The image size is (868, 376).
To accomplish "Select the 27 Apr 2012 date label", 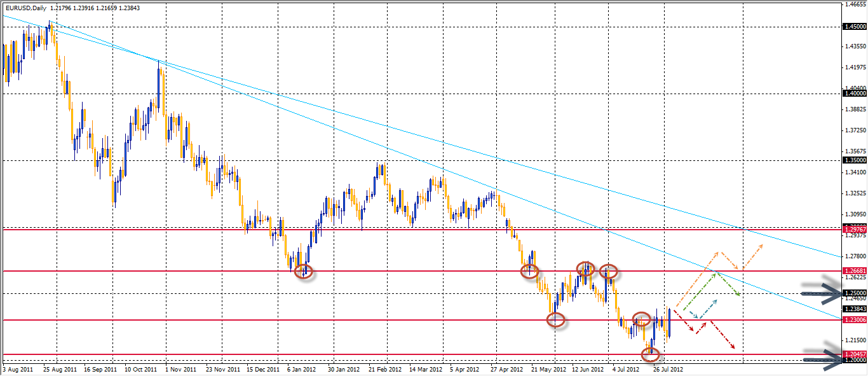I will [x=506, y=368].
